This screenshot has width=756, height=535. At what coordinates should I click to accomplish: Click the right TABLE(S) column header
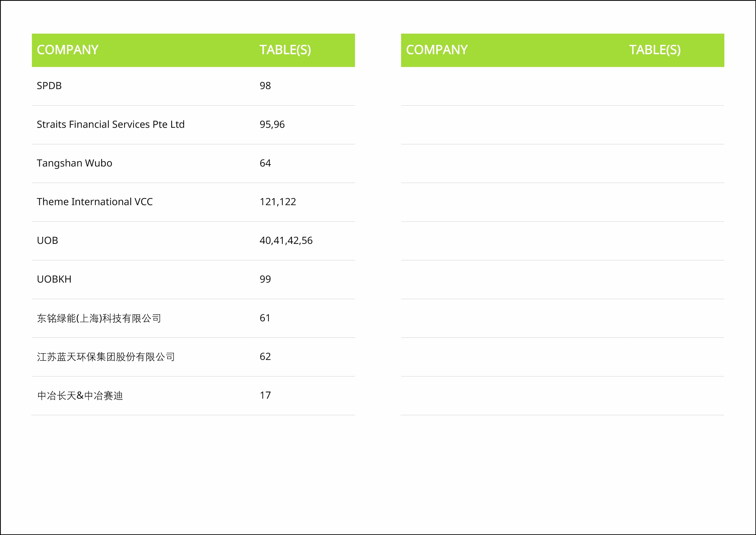655,50
